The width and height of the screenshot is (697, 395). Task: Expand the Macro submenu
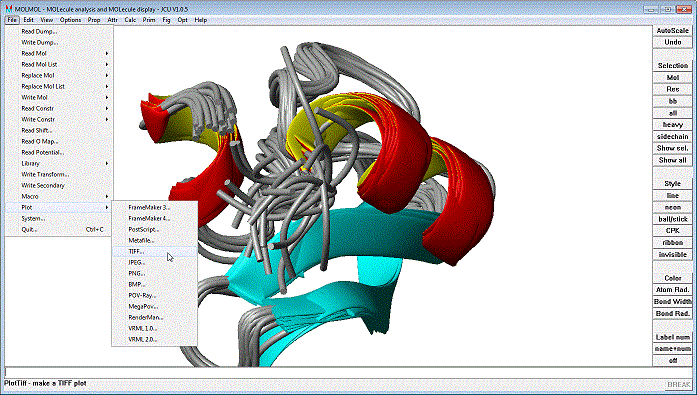point(59,196)
